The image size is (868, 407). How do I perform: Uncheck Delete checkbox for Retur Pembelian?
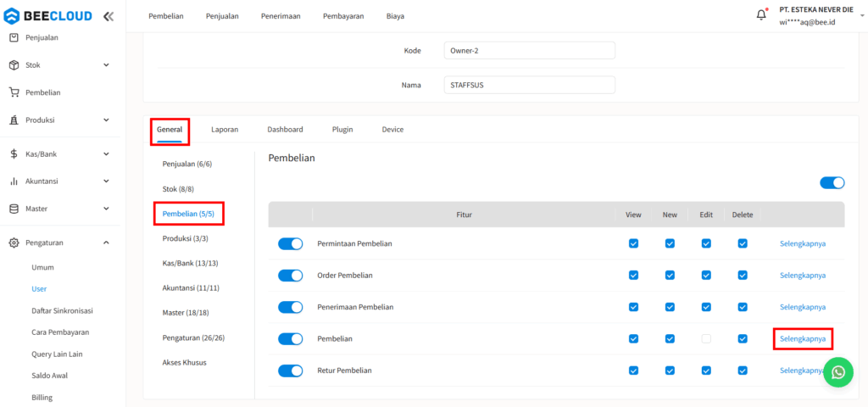[x=743, y=371]
